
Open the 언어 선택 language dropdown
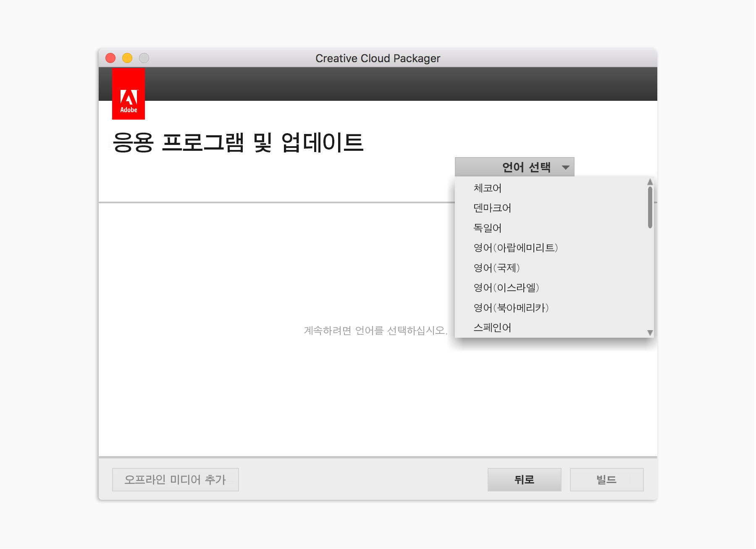click(x=514, y=167)
